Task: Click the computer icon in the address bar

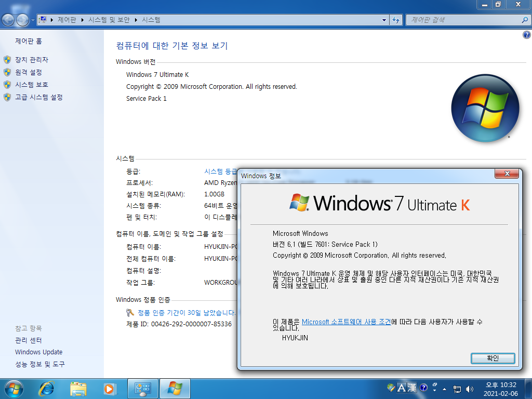Action: [x=43, y=20]
